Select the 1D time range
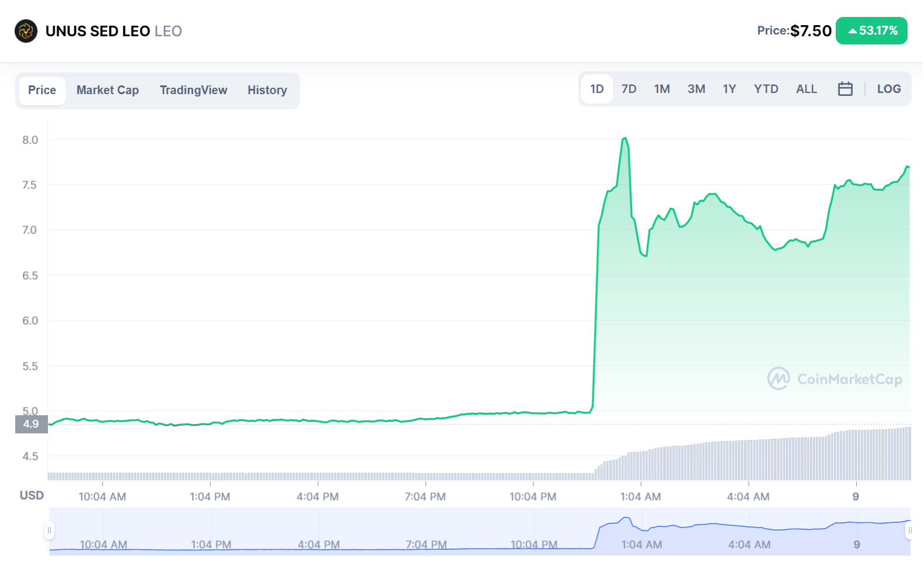The width and height of the screenshot is (924, 586). 597,89
